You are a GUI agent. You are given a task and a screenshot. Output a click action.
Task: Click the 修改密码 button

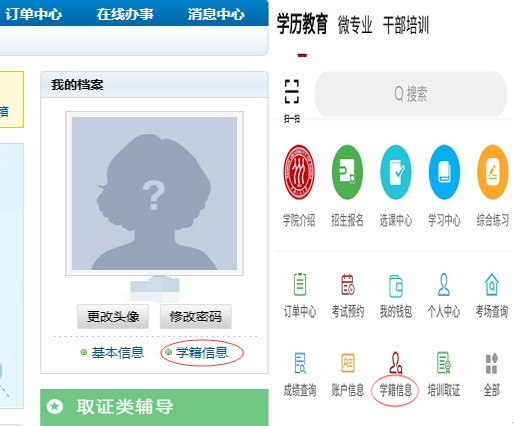tap(196, 316)
